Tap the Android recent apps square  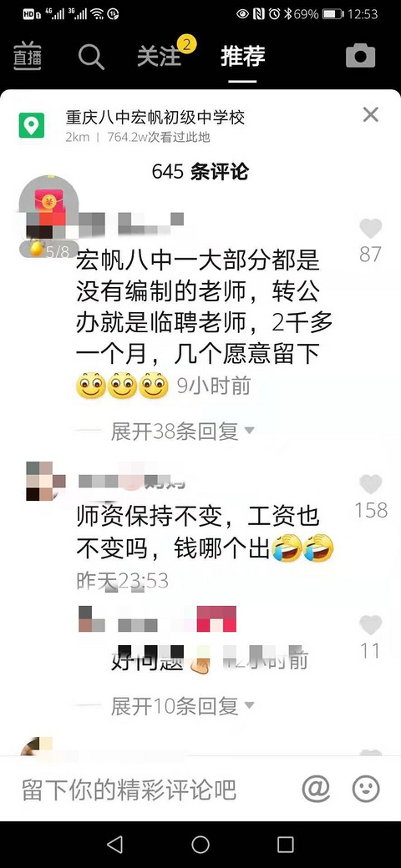pos(285,844)
